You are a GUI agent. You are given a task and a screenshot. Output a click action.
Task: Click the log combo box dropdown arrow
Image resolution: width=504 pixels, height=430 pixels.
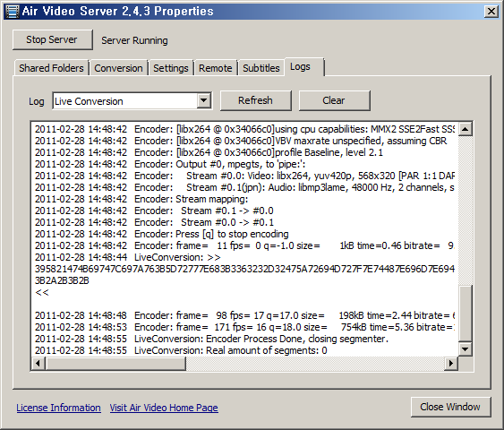tap(203, 101)
